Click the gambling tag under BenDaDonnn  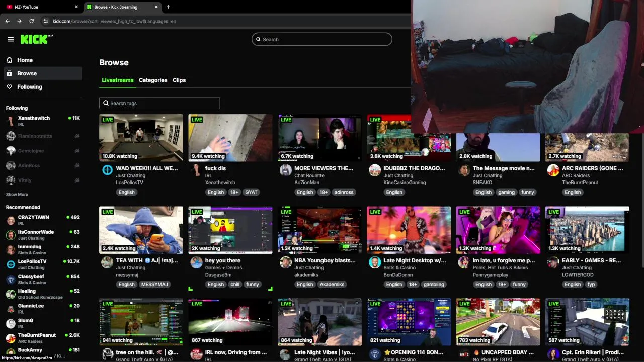pyautogui.click(x=434, y=284)
